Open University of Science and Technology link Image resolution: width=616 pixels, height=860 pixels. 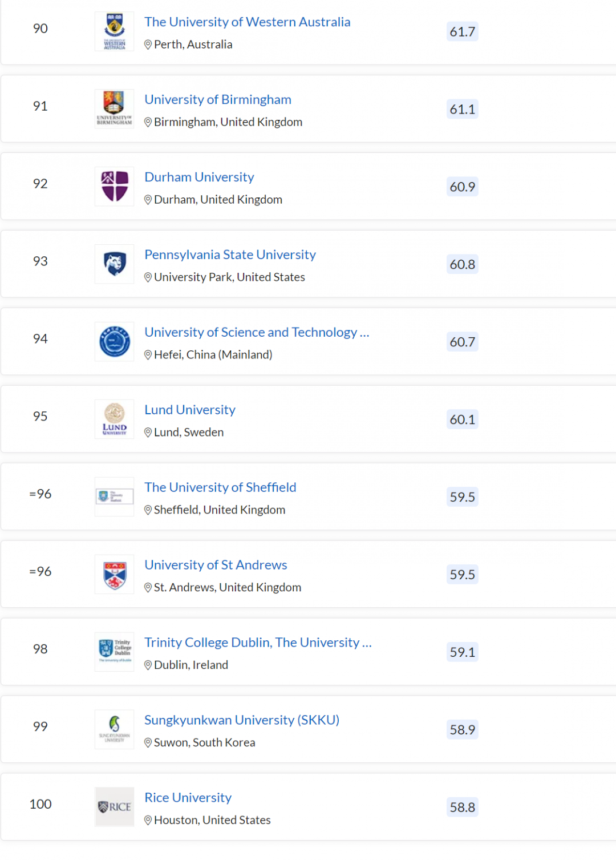point(257,332)
